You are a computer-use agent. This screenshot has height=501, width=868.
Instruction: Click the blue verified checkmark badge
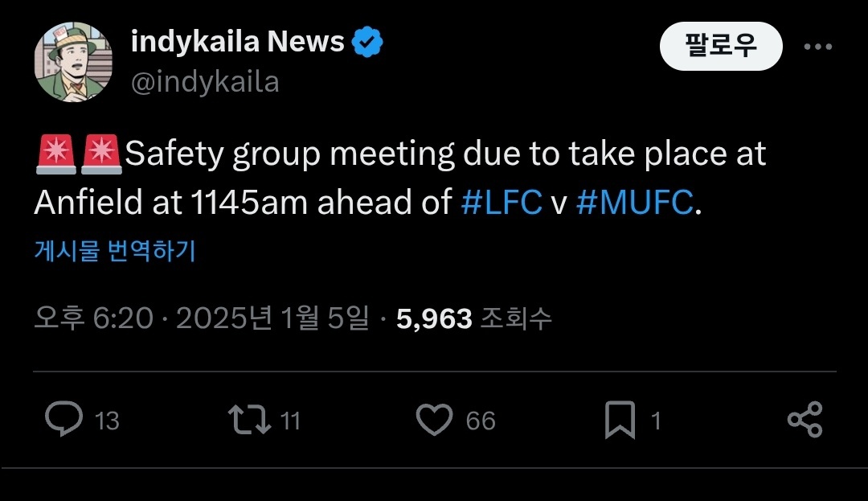pos(368,43)
